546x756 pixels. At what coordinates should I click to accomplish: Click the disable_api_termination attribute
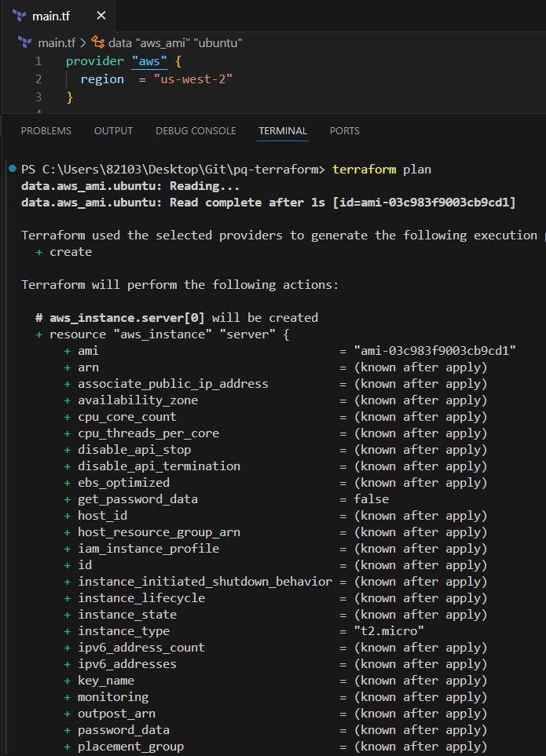[x=159, y=466]
